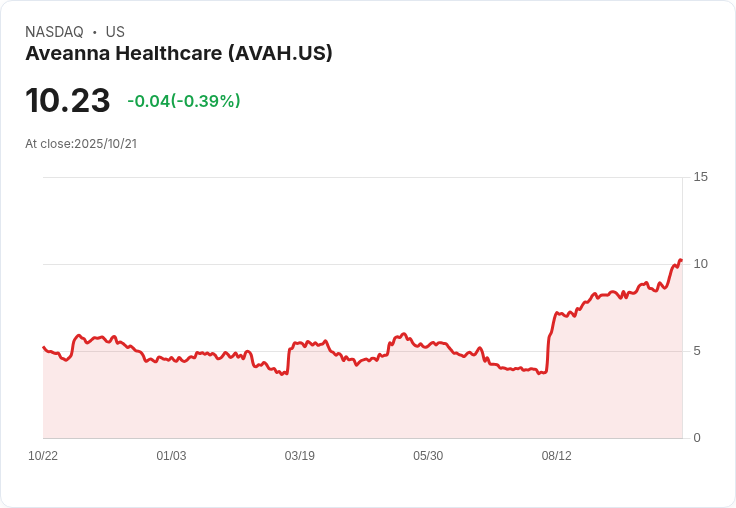Viewport: 736px width, 508px height.
Task: Click the current price 10.23
Action: tap(67, 101)
